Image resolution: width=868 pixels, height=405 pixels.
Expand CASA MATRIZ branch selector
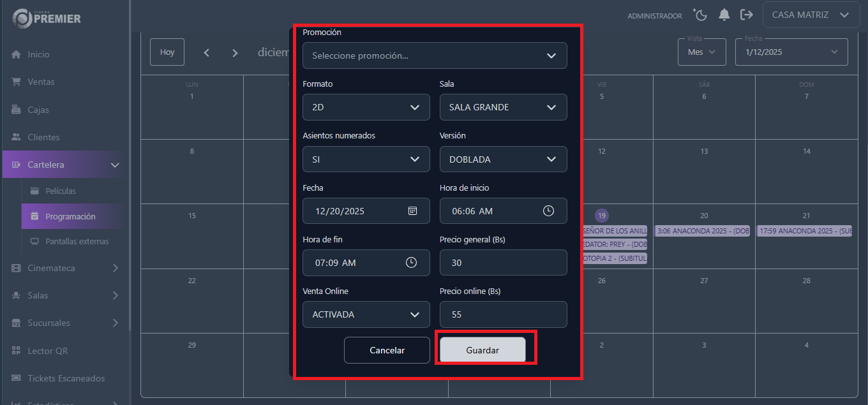pyautogui.click(x=811, y=15)
